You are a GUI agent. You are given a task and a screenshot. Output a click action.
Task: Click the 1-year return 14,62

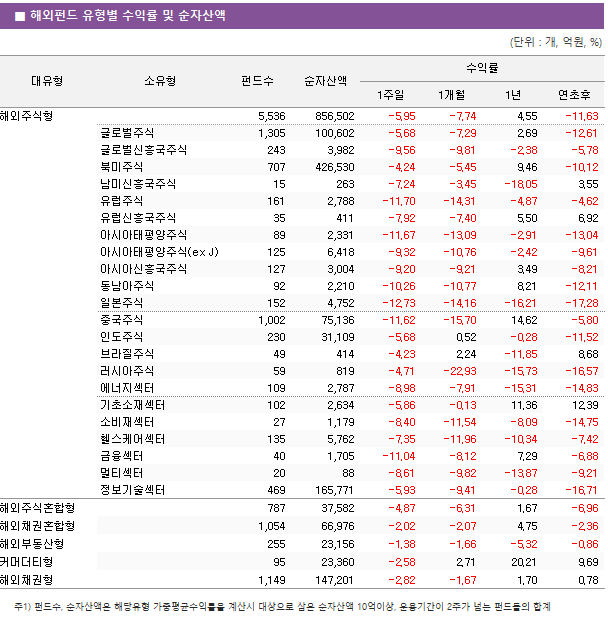[x=524, y=320]
